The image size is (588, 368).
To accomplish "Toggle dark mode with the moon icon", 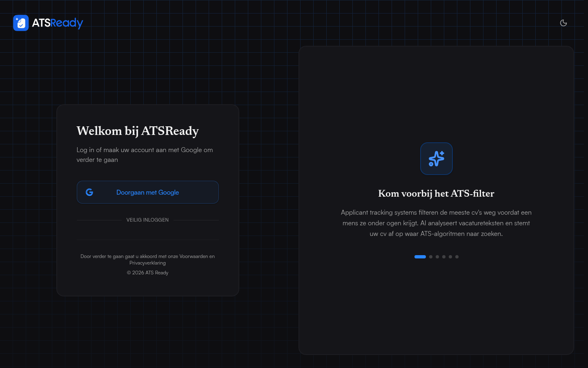I will 563,23.
